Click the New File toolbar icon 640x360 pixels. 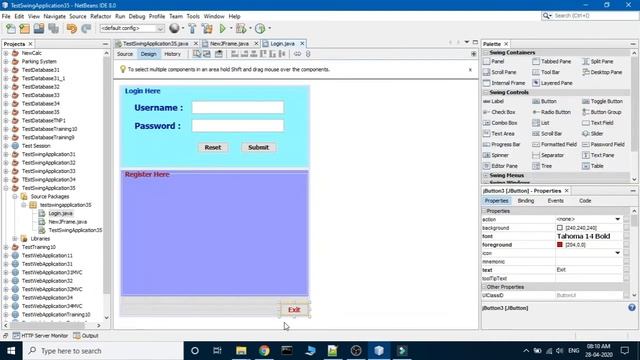point(11,29)
